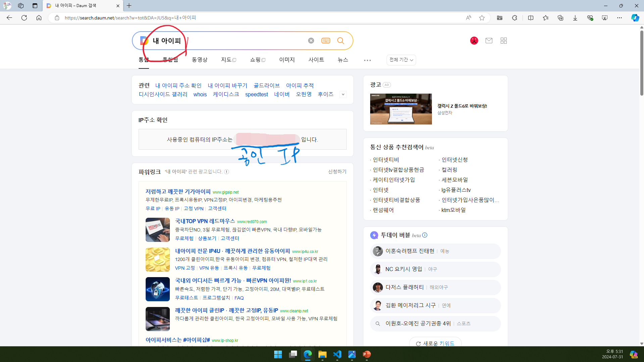Image resolution: width=644 pixels, height=362 pixels.
Task: Click the browser address bar URL
Action: tap(130, 18)
